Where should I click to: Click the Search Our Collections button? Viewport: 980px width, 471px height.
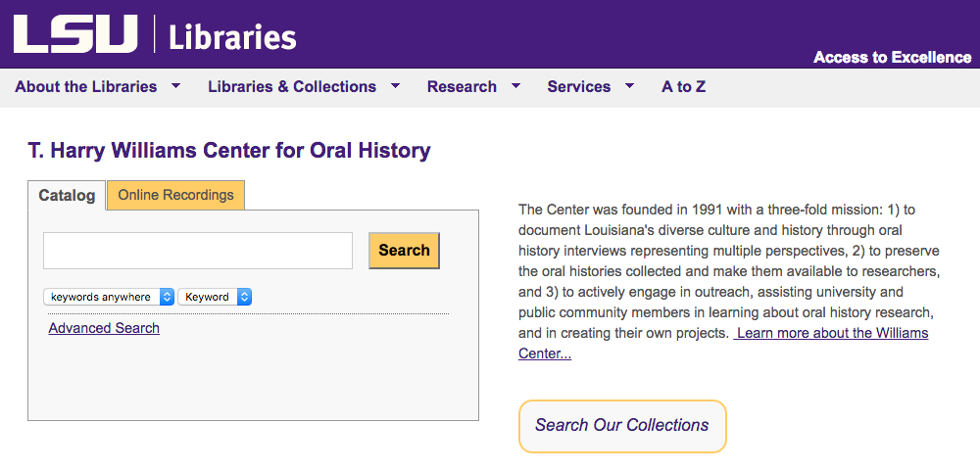622,425
